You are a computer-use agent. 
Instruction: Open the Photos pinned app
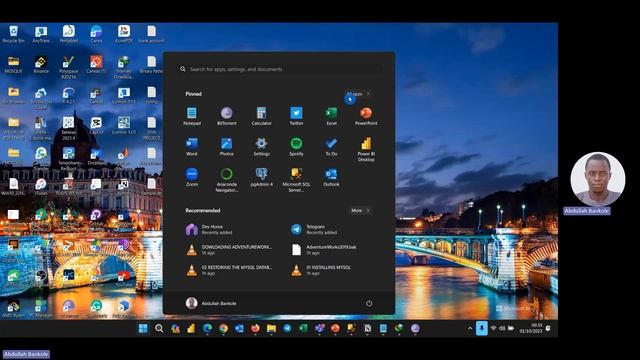pos(227,147)
